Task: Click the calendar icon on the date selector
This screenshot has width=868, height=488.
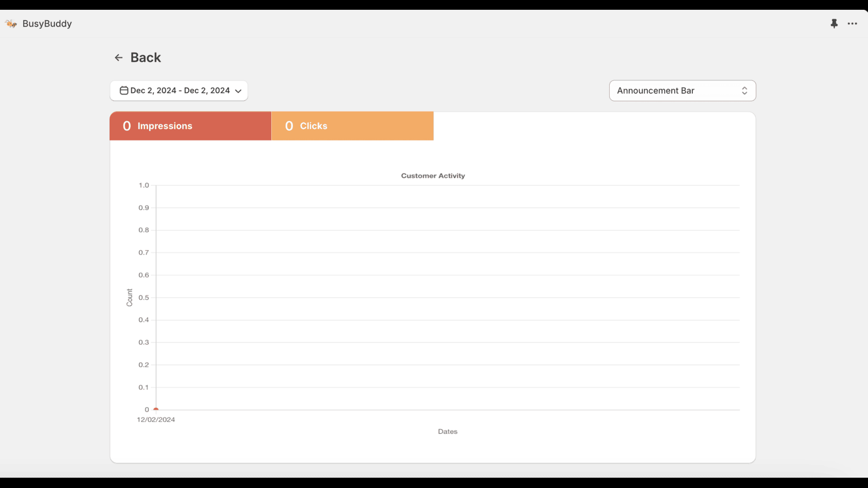Action: coord(123,91)
